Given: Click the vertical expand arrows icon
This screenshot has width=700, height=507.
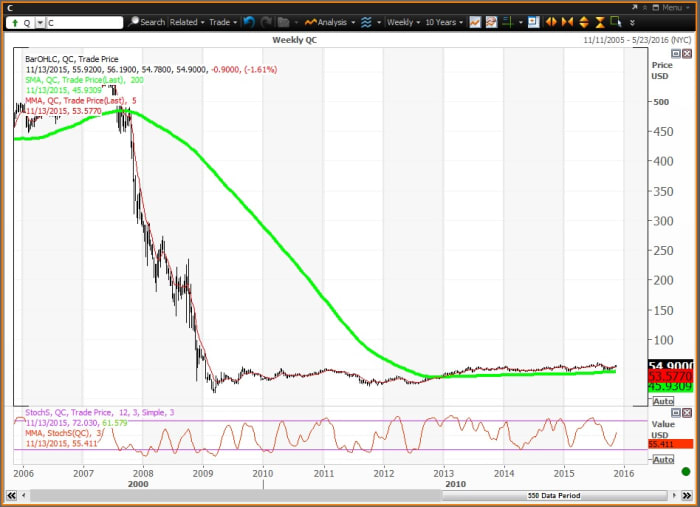Looking at the screenshot, I should point(584,22).
